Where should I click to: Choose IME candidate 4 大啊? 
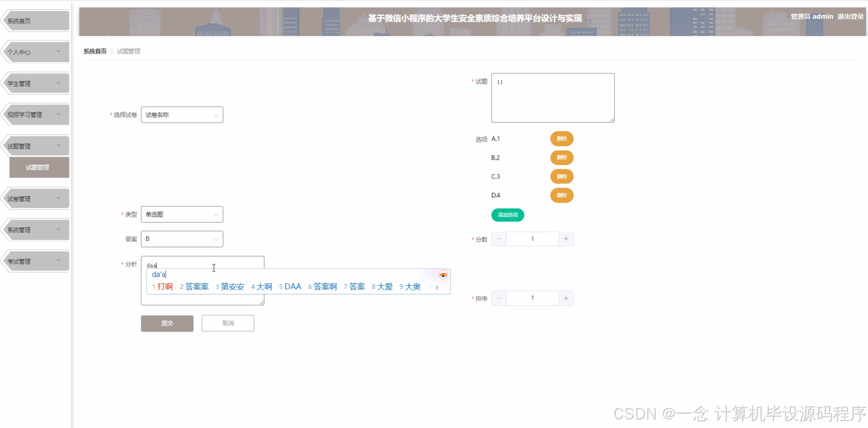pos(262,287)
